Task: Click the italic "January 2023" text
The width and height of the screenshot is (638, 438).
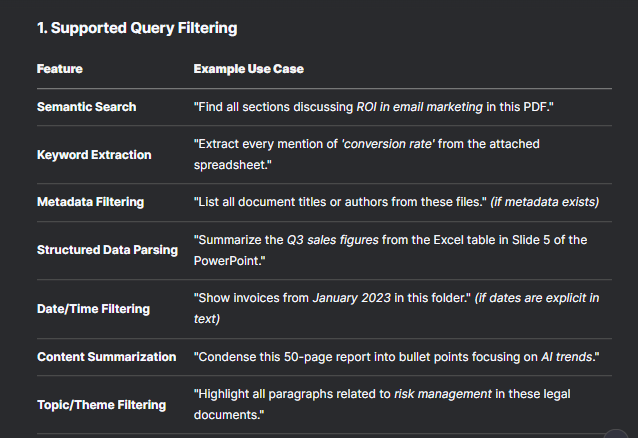Action: coord(352,298)
